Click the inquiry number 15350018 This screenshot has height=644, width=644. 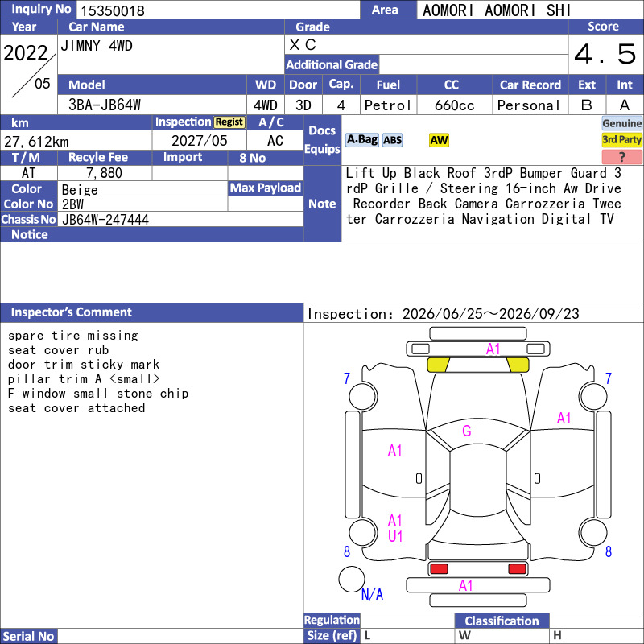point(113,11)
